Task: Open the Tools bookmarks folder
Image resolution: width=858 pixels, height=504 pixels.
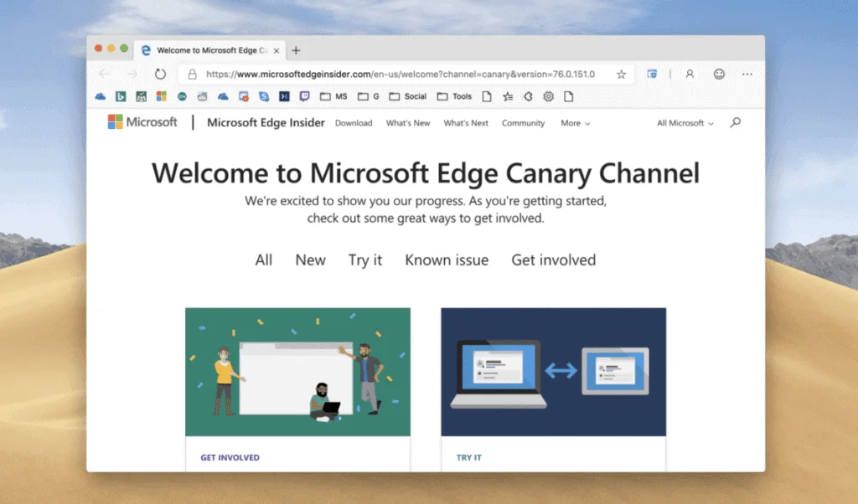Action: tap(454, 96)
